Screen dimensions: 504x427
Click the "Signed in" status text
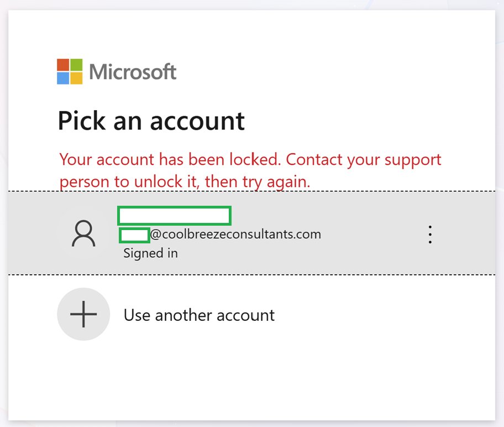click(x=150, y=253)
